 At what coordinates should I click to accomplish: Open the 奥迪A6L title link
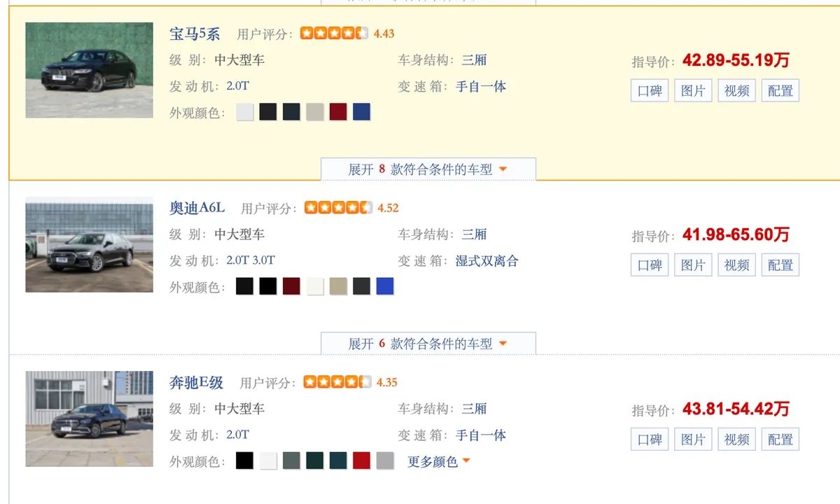(x=197, y=208)
